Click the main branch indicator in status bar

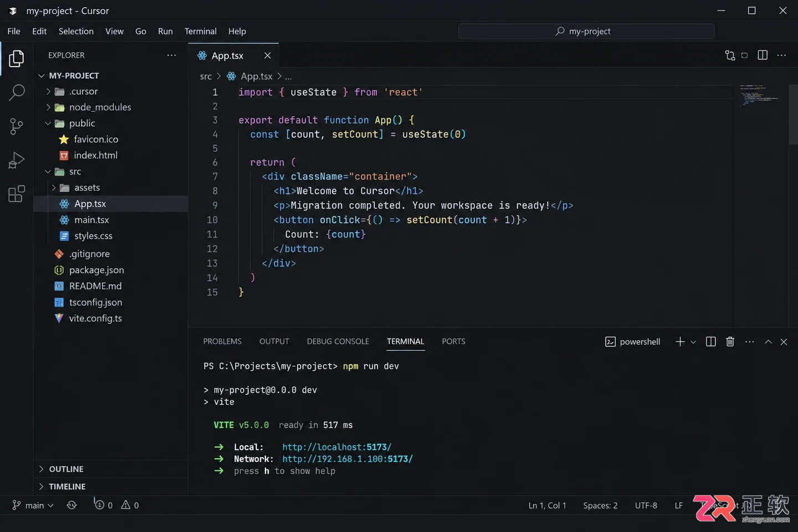(x=33, y=505)
